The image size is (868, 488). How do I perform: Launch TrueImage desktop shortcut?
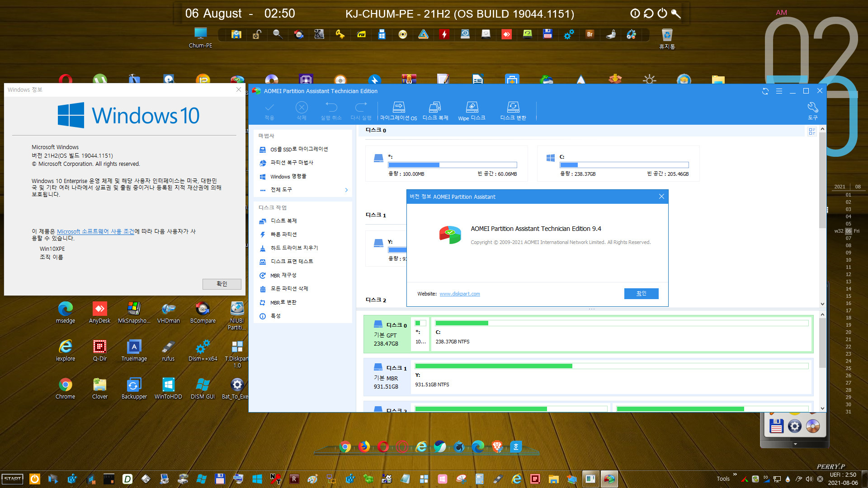pos(134,351)
